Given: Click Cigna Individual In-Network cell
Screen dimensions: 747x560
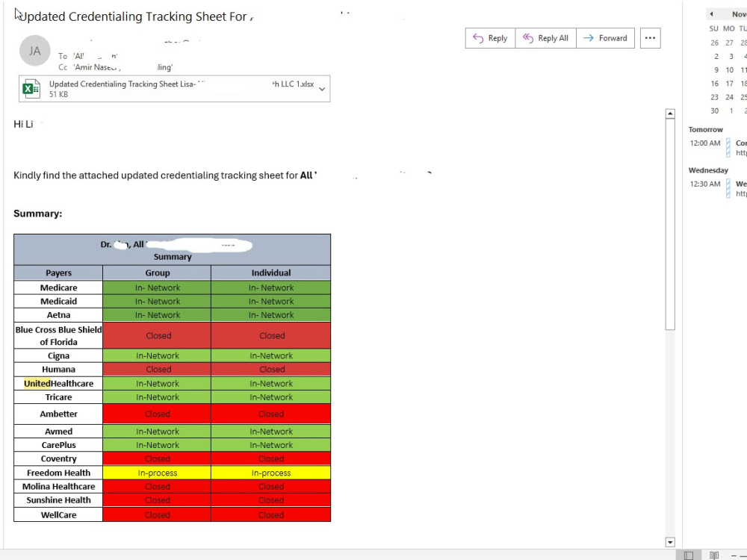Looking at the screenshot, I should click(x=270, y=355).
